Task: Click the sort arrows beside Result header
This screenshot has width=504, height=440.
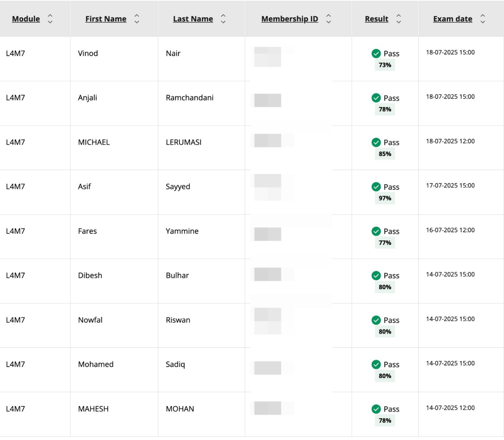Action: pos(398,19)
